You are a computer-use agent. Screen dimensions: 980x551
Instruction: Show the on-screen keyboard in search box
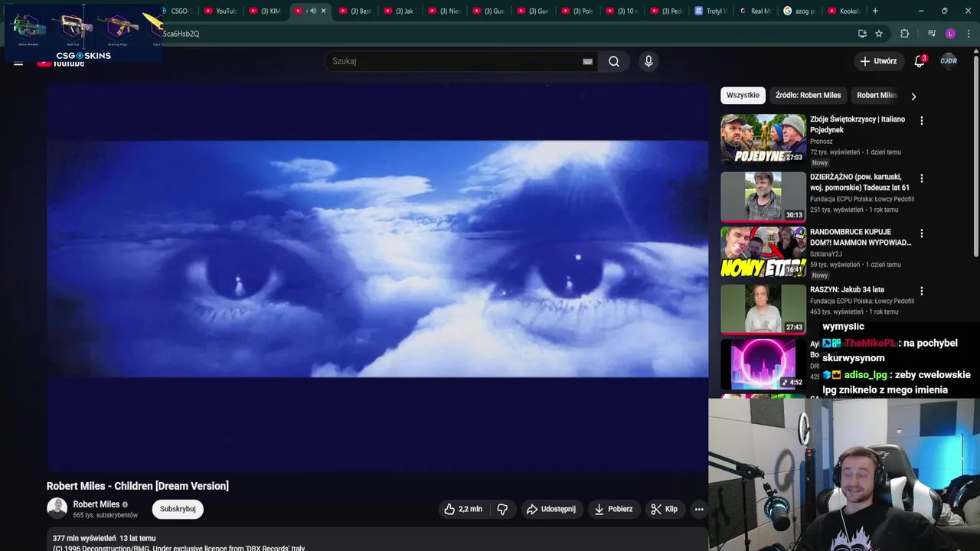[x=587, y=61]
